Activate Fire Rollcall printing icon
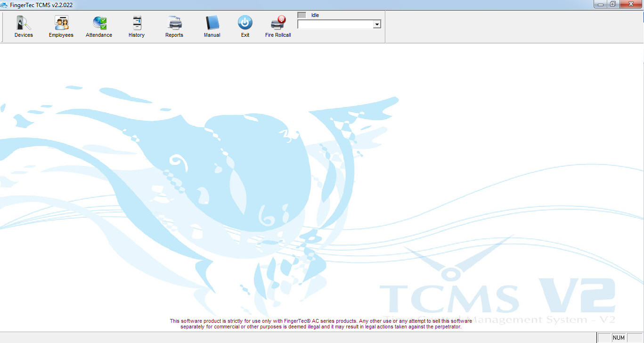The image size is (644, 343). click(x=277, y=22)
